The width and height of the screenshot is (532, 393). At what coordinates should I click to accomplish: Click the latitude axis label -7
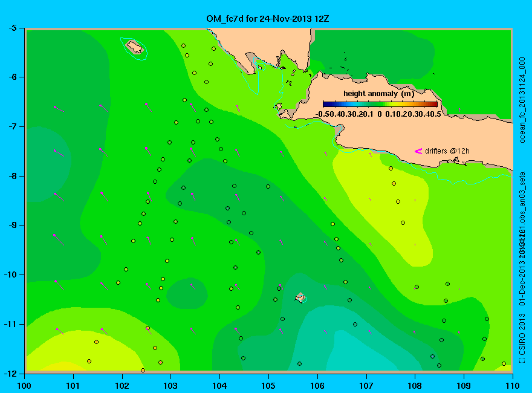(12, 126)
